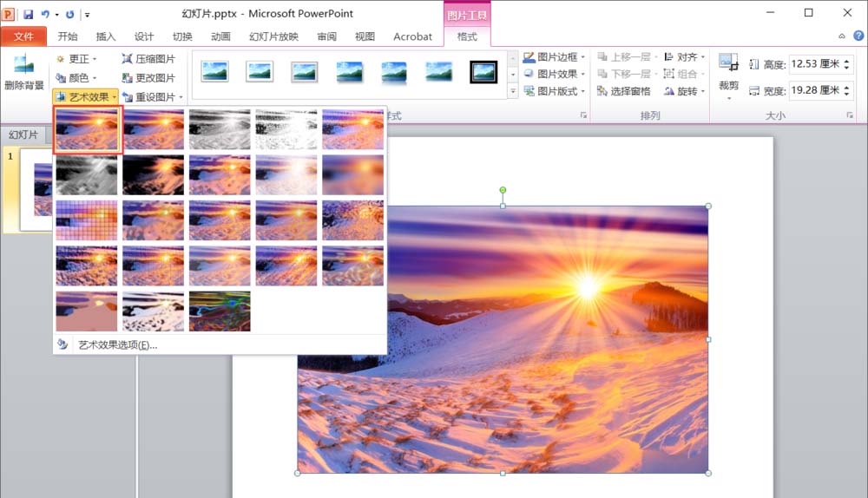Switch to the 设计 Design tab

click(x=144, y=36)
